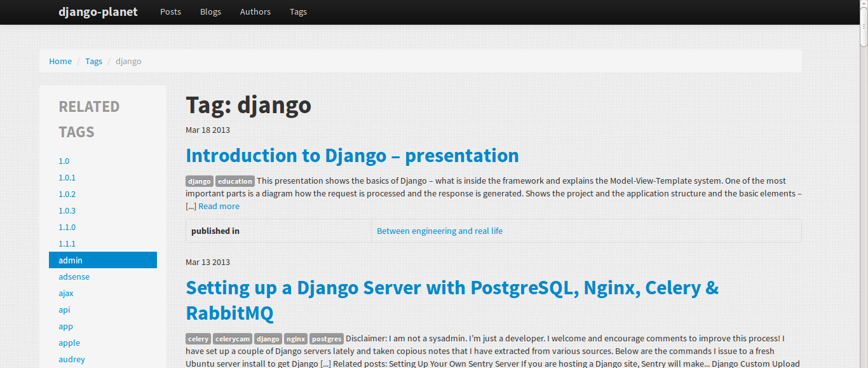868x368 pixels.
Task: Open the apple related tag
Action: (103, 343)
